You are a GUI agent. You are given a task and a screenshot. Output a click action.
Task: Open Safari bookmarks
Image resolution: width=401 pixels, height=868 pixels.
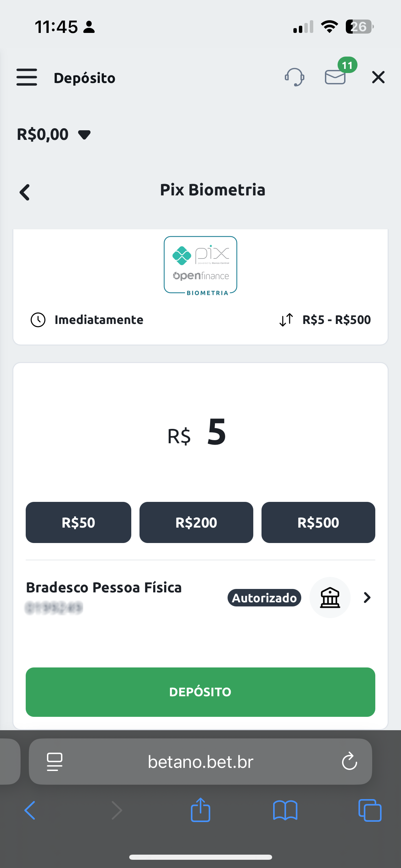(x=285, y=810)
